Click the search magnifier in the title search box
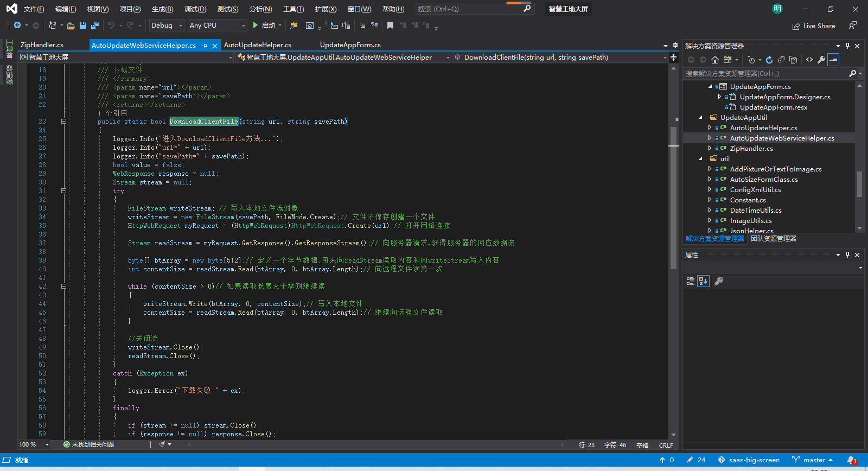Viewport: 868px width, 471px height. [x=527, y=9]
